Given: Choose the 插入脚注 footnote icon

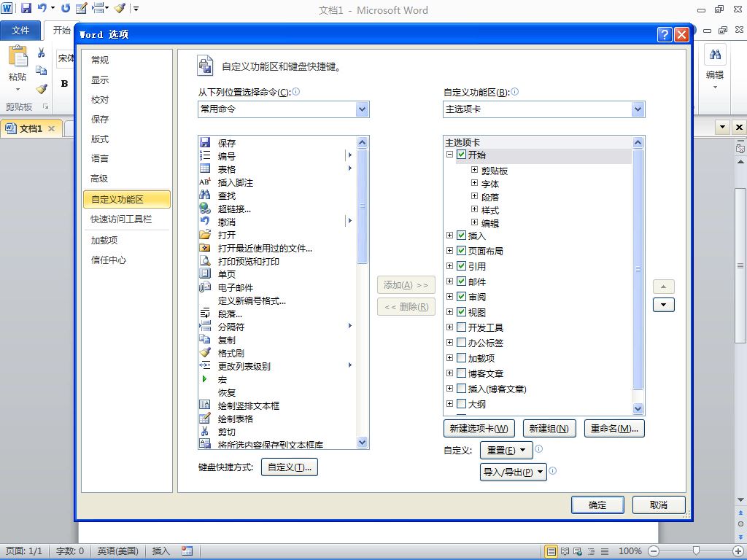Looking at the screenshot, I should pos(205,182).
